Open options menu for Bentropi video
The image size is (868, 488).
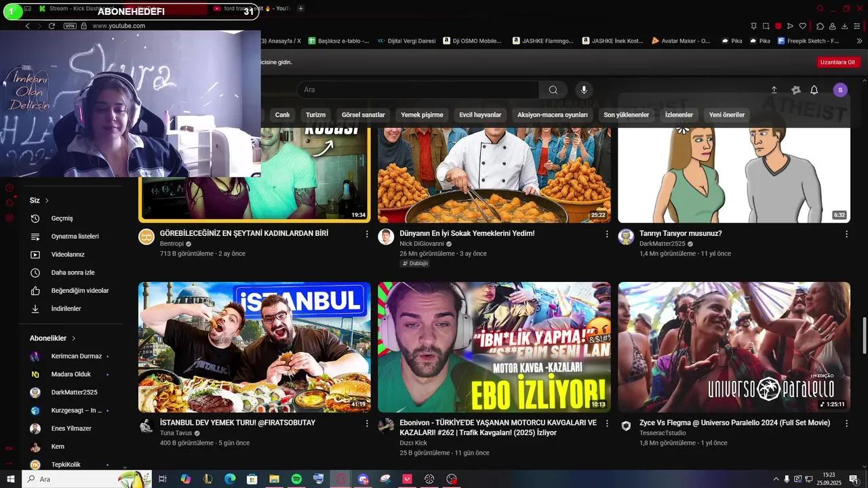pyautogui.click(x=367, y=234)
